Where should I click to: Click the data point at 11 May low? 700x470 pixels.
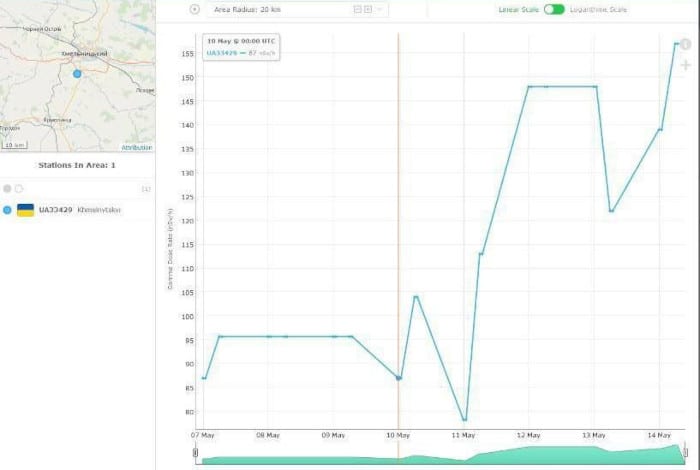pyautogui.click(x=464, y=420)
